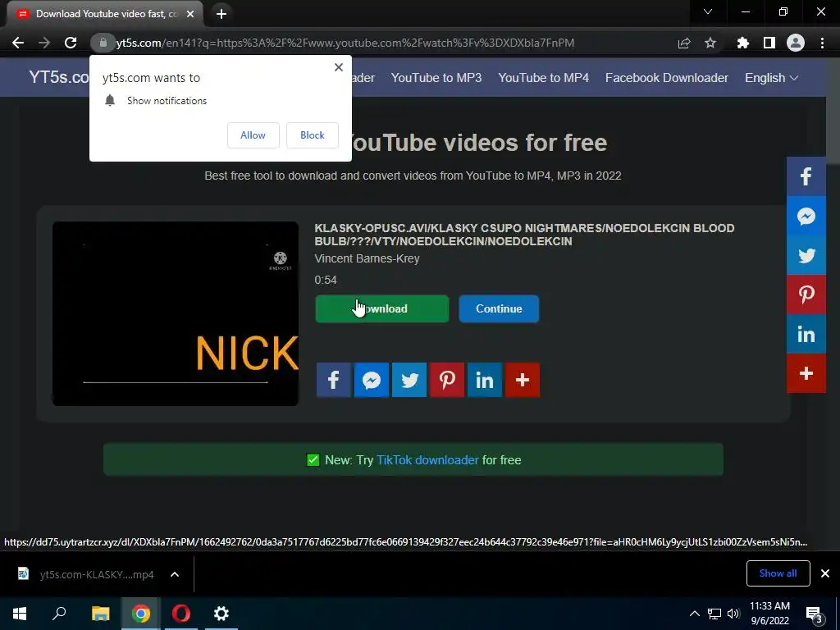Open the Windows Start menu

[x=20, y=614]
